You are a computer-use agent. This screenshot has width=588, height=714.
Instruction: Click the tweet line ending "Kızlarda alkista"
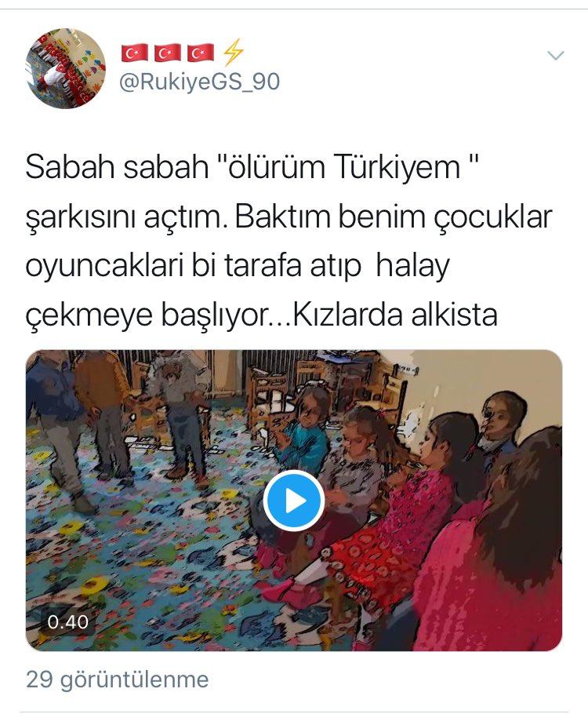(262, 315)
